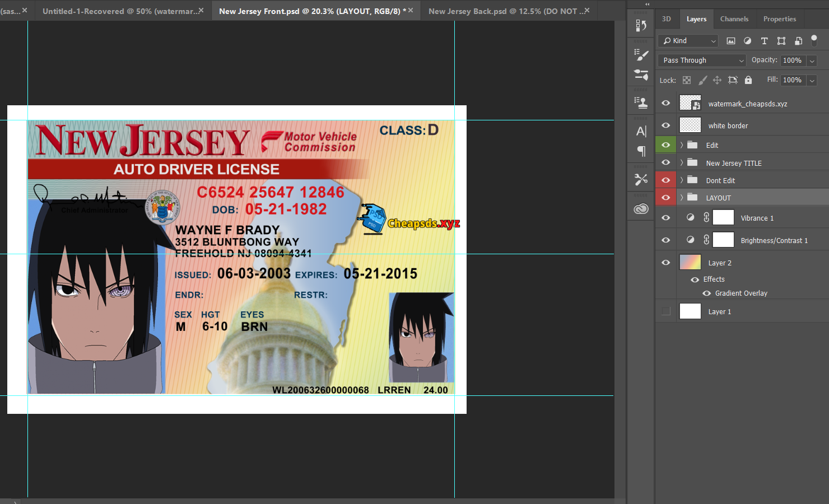Toggle visibility of Vibrance 1 layer
The width and height of the screenshot is (829, 504).
[665, 218]
